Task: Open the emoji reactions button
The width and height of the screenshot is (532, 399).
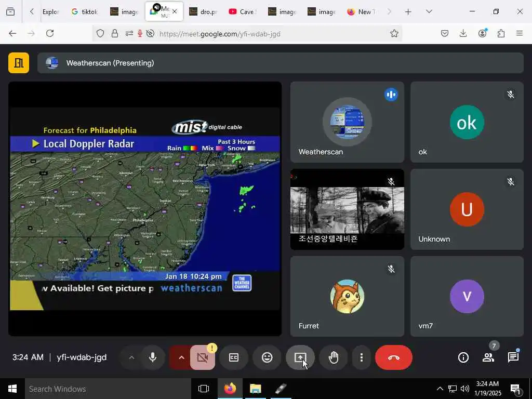Action: [267, 357]
